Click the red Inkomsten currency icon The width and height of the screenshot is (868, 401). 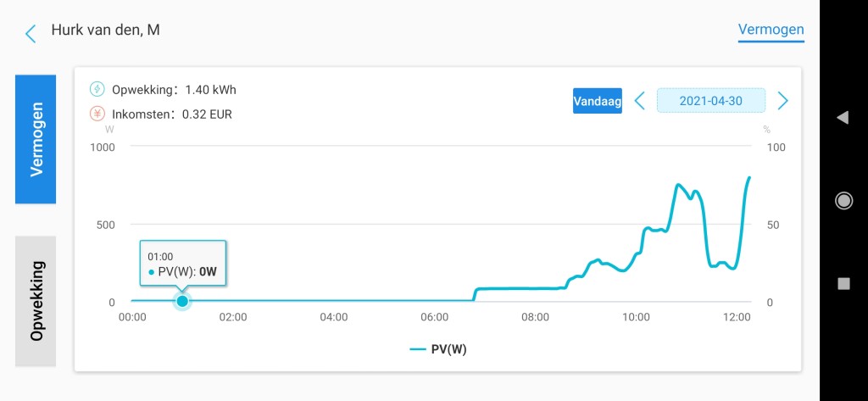(97, 114)
